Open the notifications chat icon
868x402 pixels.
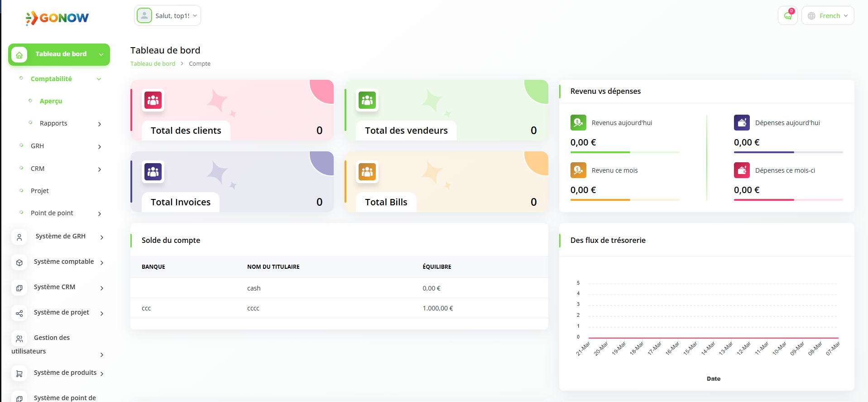point(787,16)
